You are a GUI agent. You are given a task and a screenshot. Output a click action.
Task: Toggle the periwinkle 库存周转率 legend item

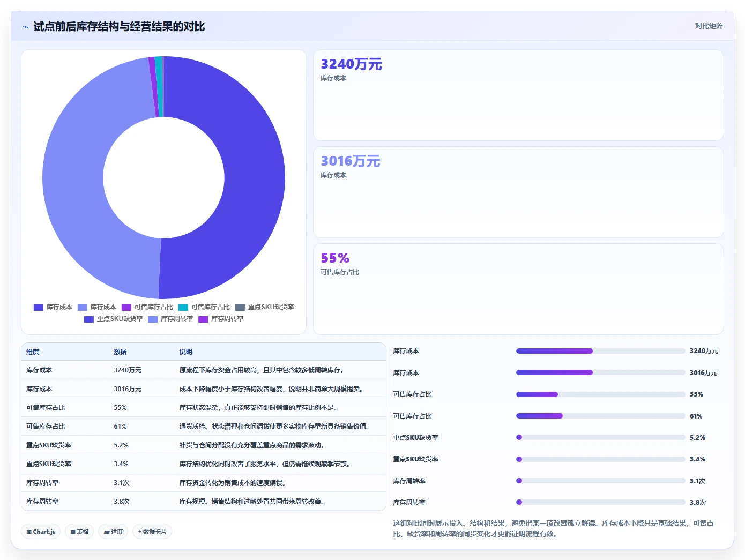coord(171,319)
